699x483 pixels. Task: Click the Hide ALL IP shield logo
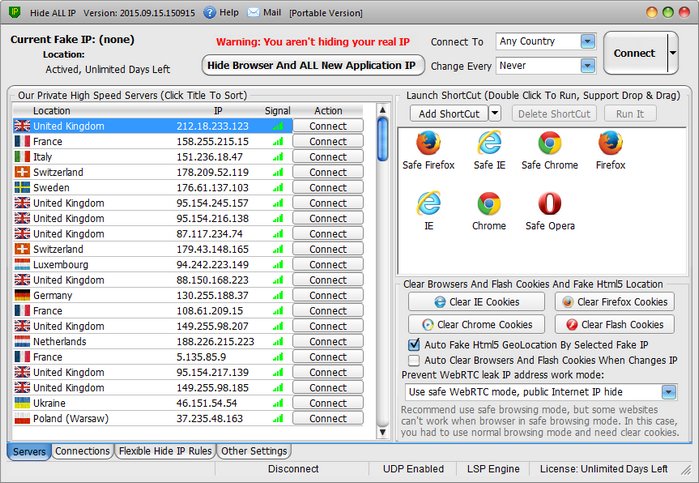click(15, 12)
